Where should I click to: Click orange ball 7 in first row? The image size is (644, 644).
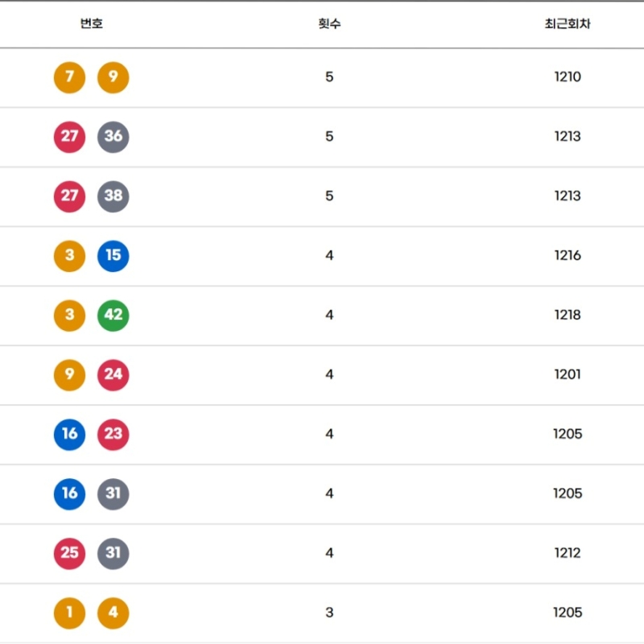click(x=69, y=77)
